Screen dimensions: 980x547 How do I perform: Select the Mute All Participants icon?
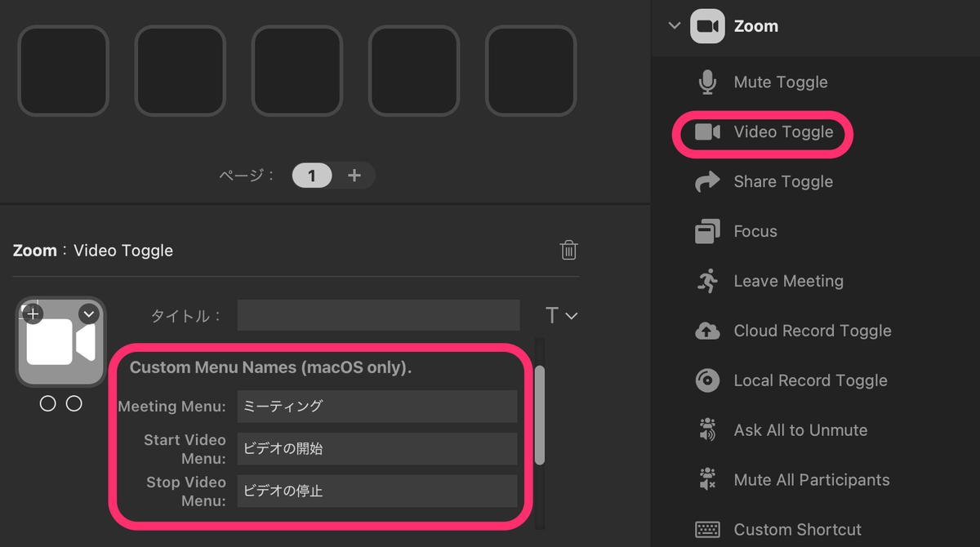tap(710, 479)
